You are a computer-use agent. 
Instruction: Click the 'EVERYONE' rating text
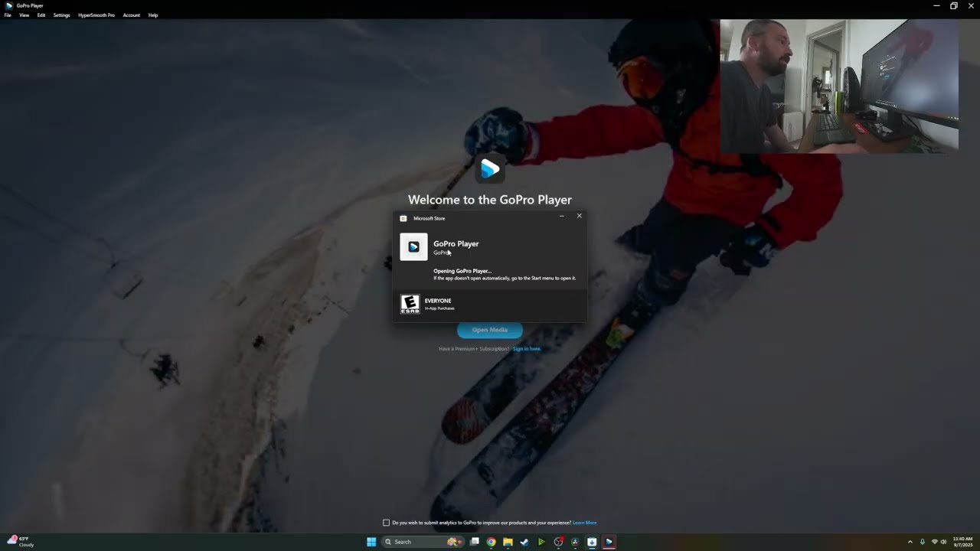pos(438,301)
